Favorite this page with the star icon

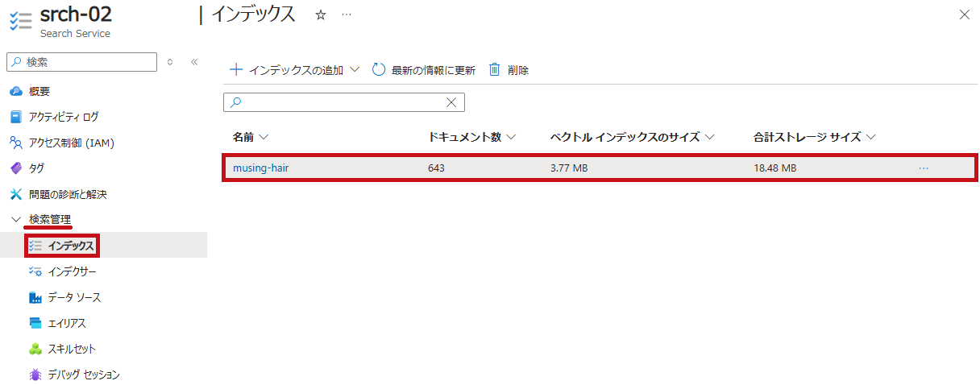click(320, 15)
